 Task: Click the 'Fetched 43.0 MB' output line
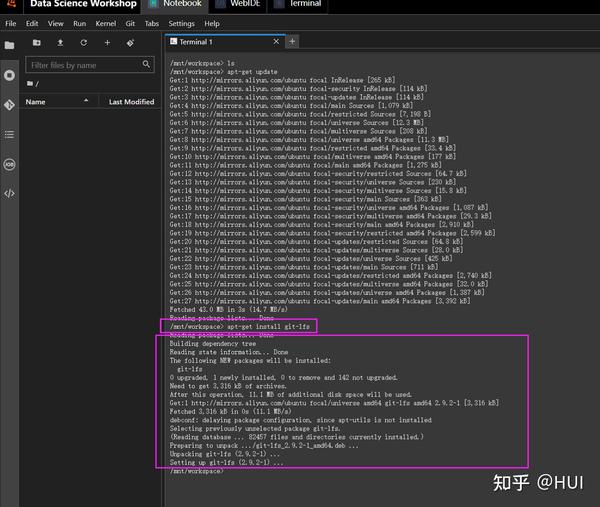pos(228,309)
